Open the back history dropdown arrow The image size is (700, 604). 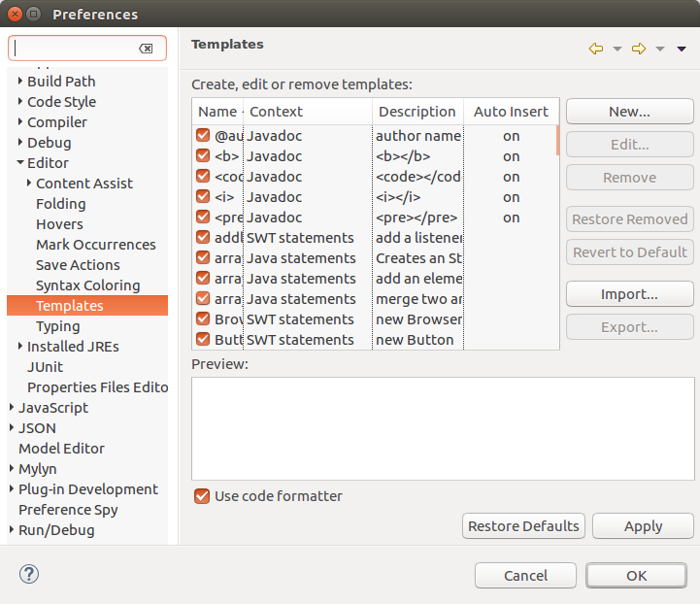point(617,49)
